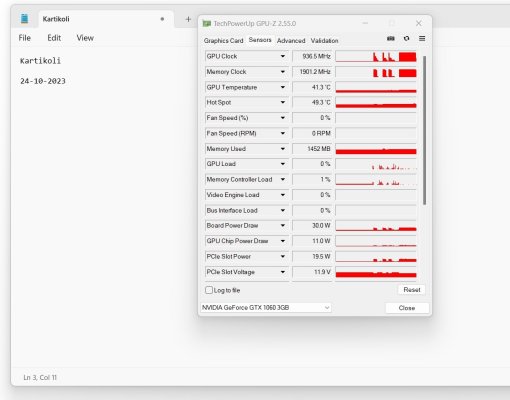Switch to the Advanced tab
The height and width of the screenshot is (400, 510).
291,41
